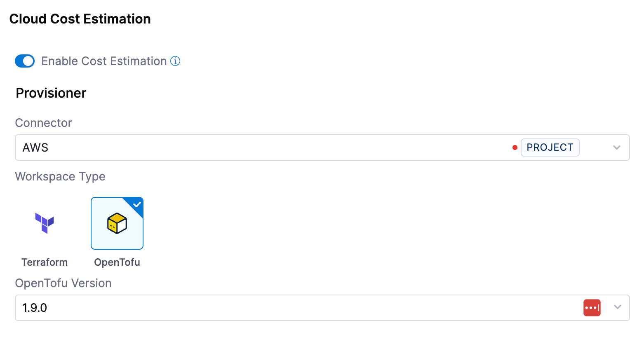Click the Connector field label
The width and height of the screenshot is (644, 337).
pyautogui.click(x=44, y=123)
